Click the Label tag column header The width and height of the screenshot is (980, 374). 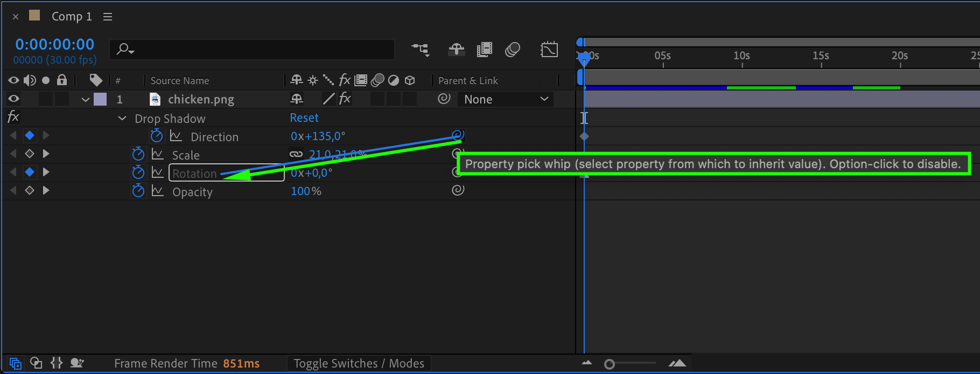(x=96, y=80)
